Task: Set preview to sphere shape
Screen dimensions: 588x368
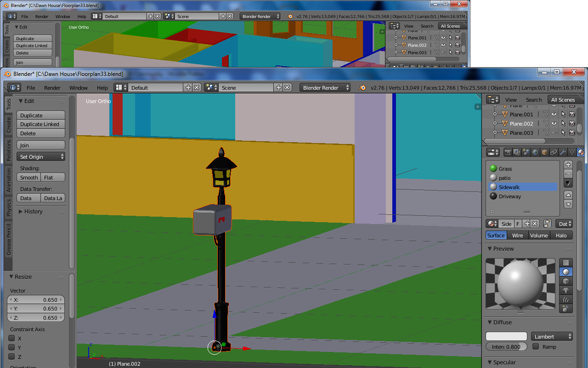Action: tap(566, 272)
